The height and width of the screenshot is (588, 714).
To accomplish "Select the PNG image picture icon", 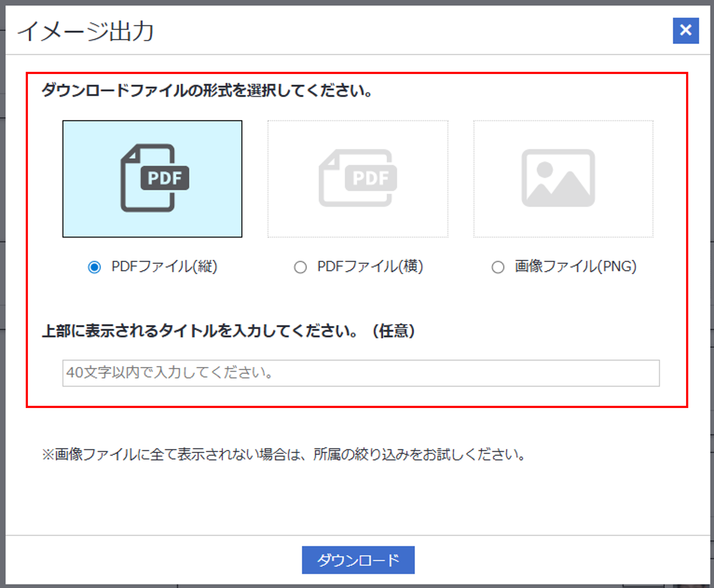I will (558, 178).
